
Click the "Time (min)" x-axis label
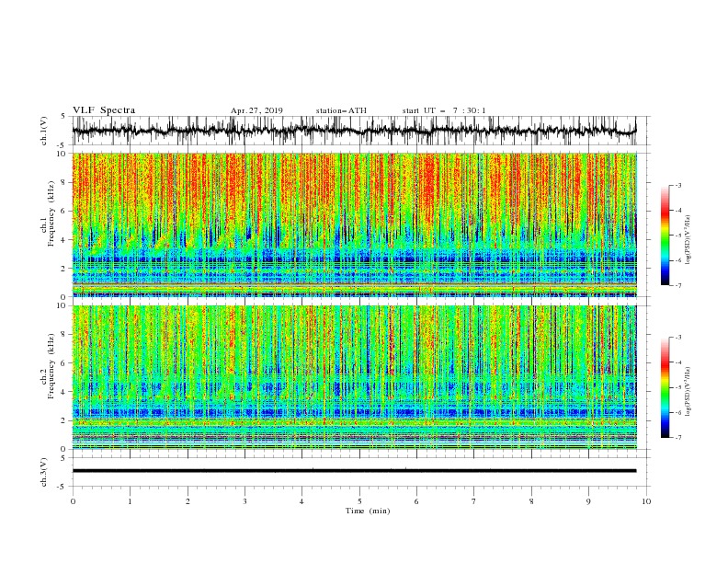tap(368, 511)
